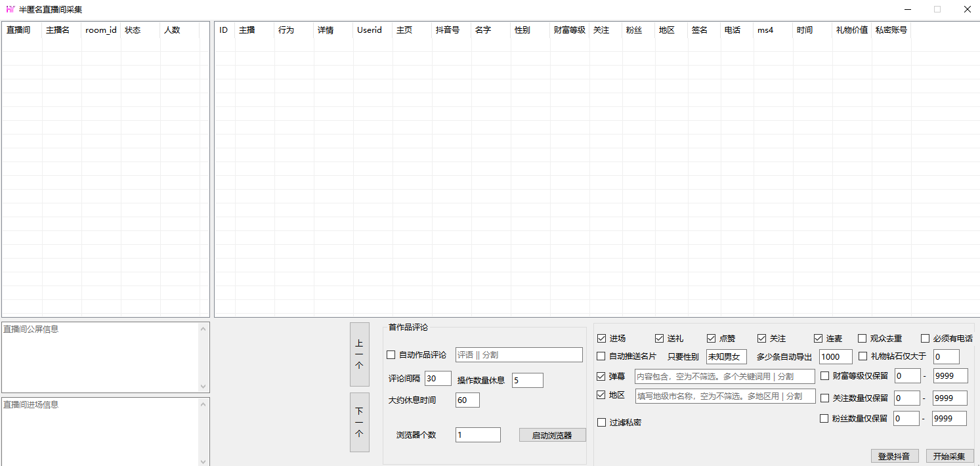Enable 自动推送名片 checkbox

pyautogui.click(x=601, y=356)
